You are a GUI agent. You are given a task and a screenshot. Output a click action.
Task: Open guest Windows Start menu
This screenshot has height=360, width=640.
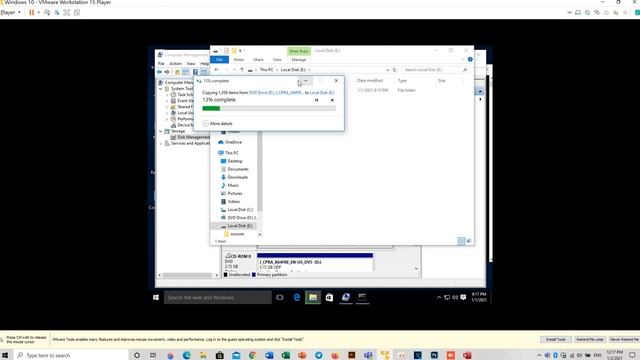coord(156,298)
